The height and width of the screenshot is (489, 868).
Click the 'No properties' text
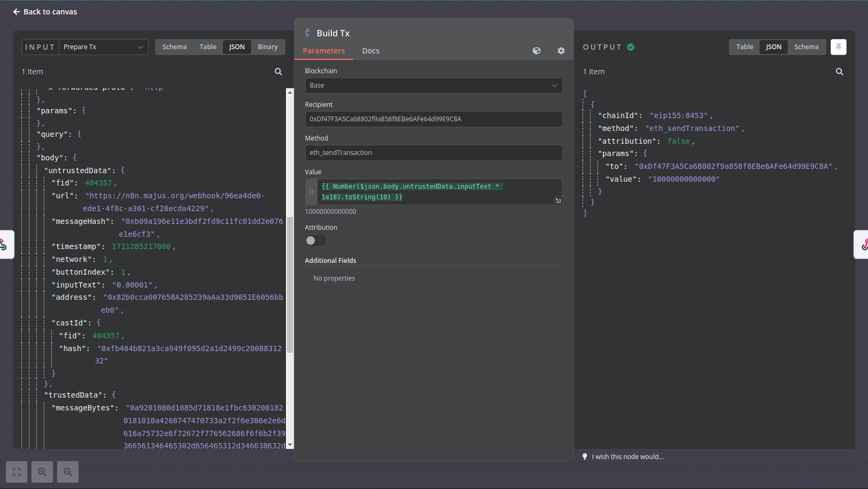point(334,278)
